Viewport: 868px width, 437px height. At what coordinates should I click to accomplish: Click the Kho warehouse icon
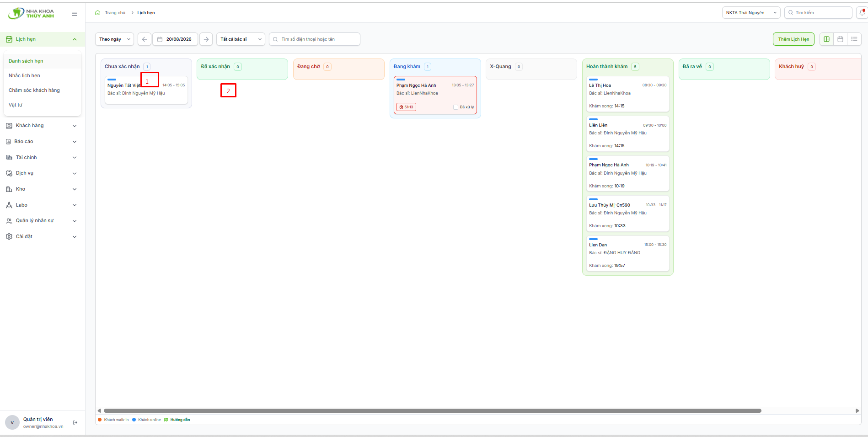point(9,189)
